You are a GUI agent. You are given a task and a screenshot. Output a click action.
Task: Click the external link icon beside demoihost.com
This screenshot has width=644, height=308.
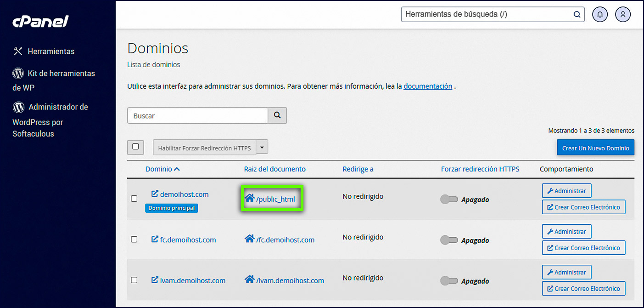click(x=154, y=194)
